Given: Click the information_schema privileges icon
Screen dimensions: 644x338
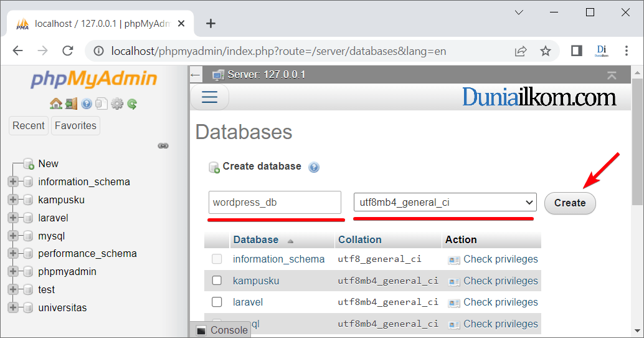Looking at the screenshot, I should 454,260.
